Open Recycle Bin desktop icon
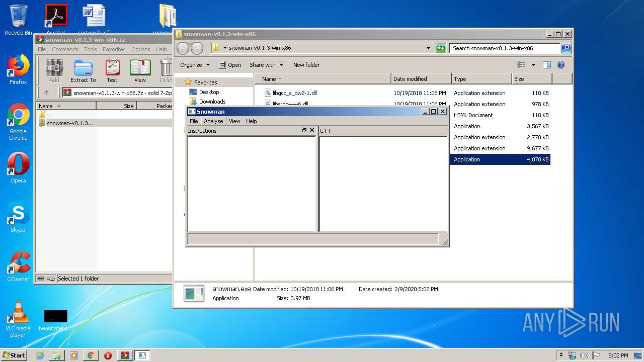Screen dimensions: 644x362 click(x=18, y=20)
